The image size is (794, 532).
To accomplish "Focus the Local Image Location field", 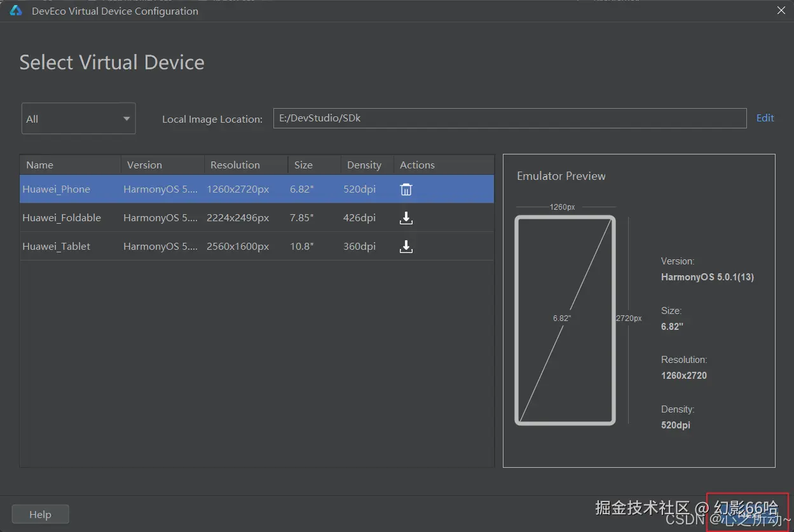I will point(510,118).
